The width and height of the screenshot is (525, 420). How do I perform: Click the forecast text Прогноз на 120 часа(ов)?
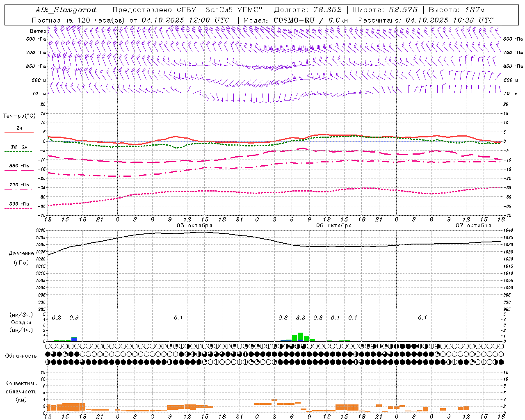point(79,20)
